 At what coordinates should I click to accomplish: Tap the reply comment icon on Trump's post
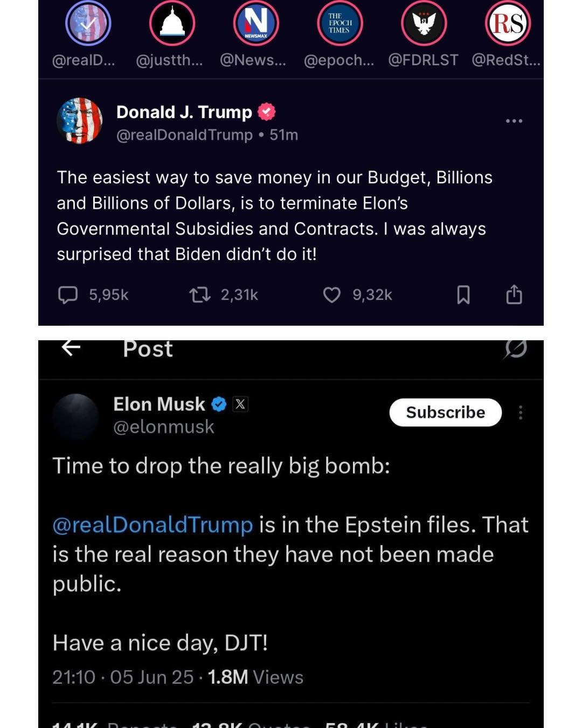tap(68, 295)
